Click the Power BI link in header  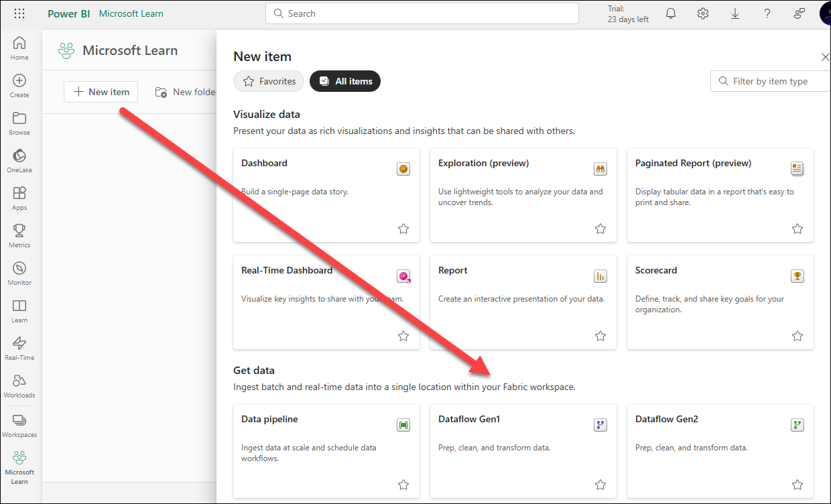point(69,13)
